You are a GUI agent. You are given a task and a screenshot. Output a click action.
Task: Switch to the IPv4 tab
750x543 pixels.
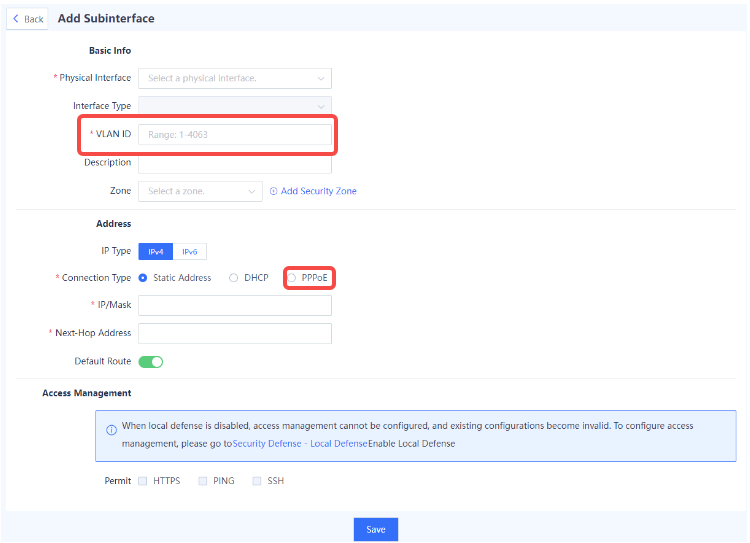click(x=156, y=252)
